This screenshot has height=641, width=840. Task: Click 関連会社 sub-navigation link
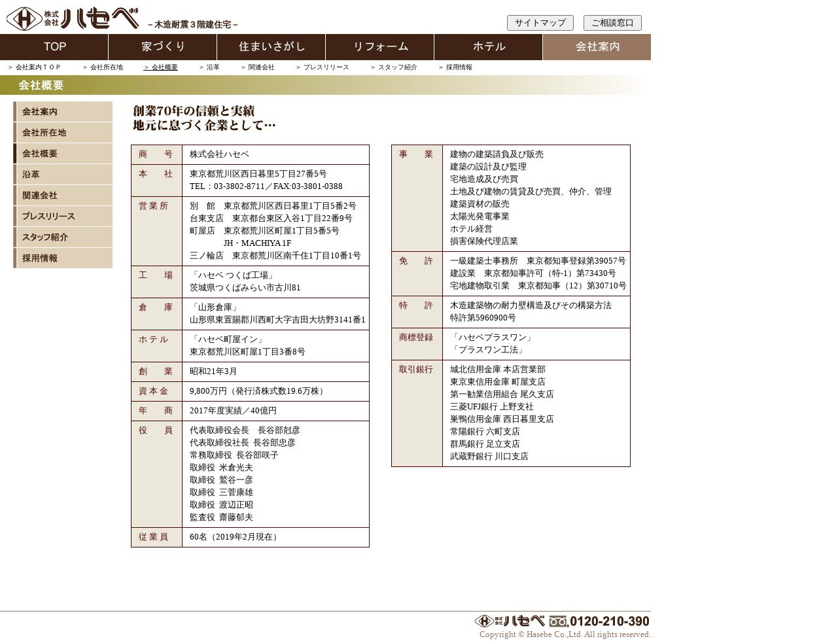coord(258,67)
